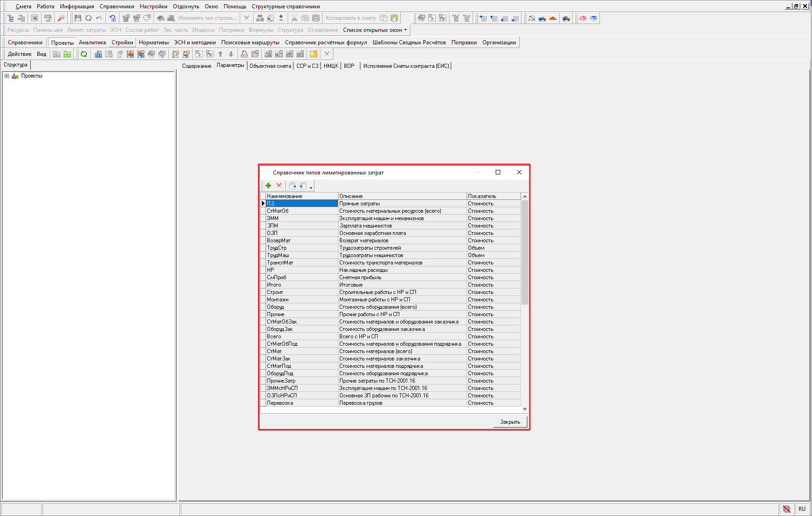Switch to the НМЦК tab
This screenshot has width=812, height=516.
(x=331, y=66)
